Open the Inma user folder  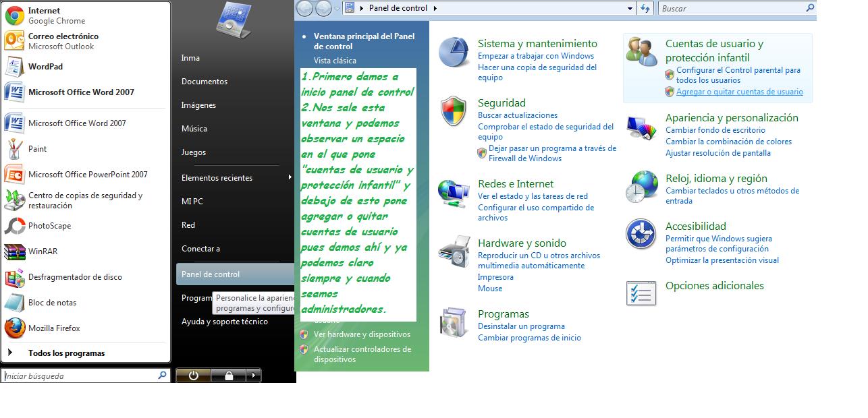coord(190,58)
